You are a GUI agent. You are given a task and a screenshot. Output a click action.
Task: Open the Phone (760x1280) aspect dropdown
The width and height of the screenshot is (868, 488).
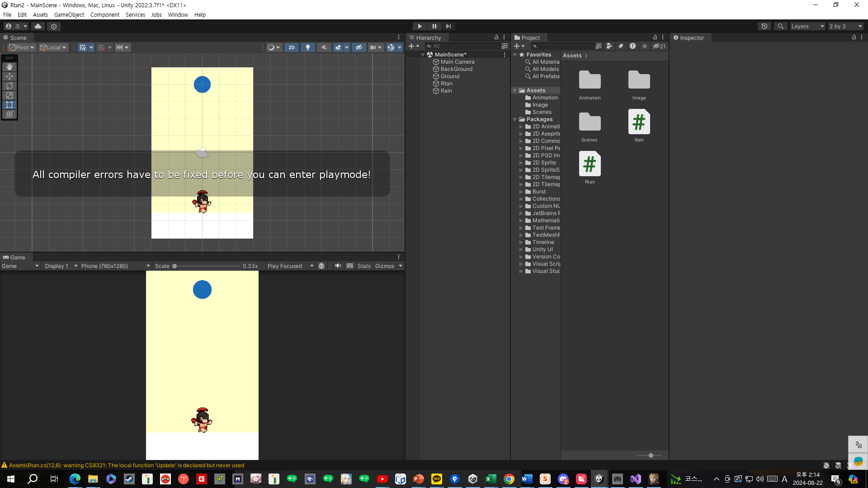(x=116, y=266)
